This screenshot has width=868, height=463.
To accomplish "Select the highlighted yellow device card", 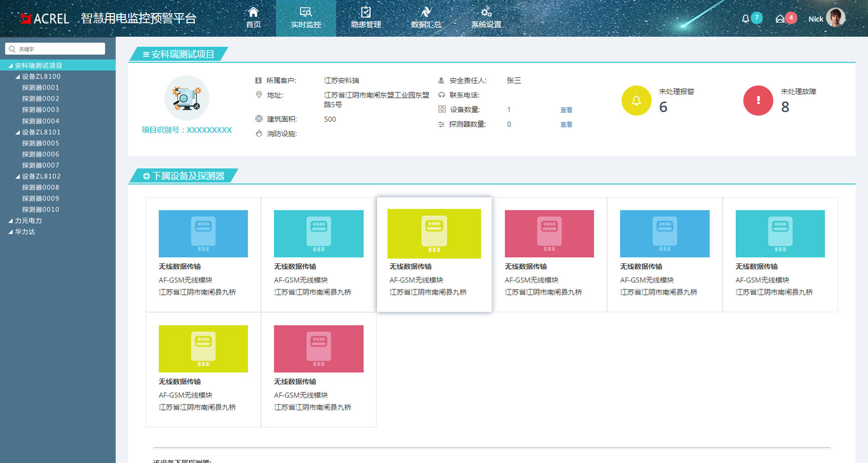I will coord(434,234).
